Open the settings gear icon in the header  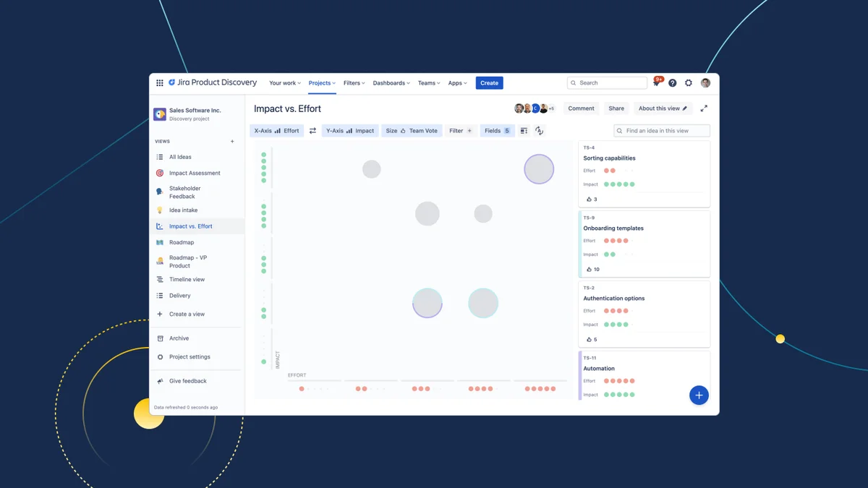[688, 82]
